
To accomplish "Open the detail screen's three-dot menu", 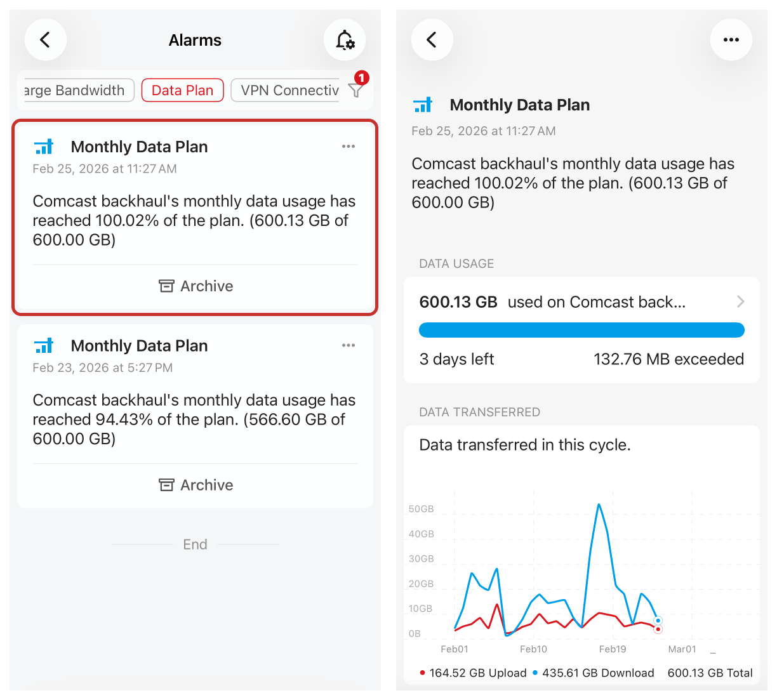I will click(731, 40).
